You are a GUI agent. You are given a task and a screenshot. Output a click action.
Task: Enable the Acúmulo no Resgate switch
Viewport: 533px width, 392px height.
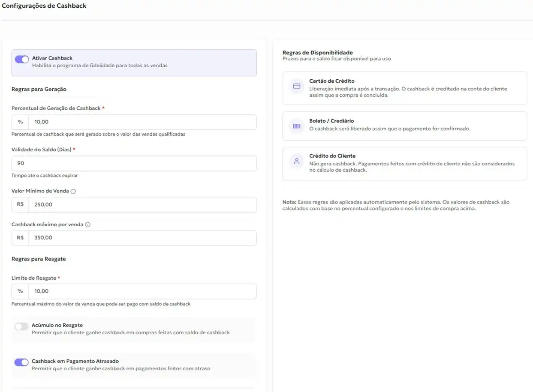coord(21,326)
